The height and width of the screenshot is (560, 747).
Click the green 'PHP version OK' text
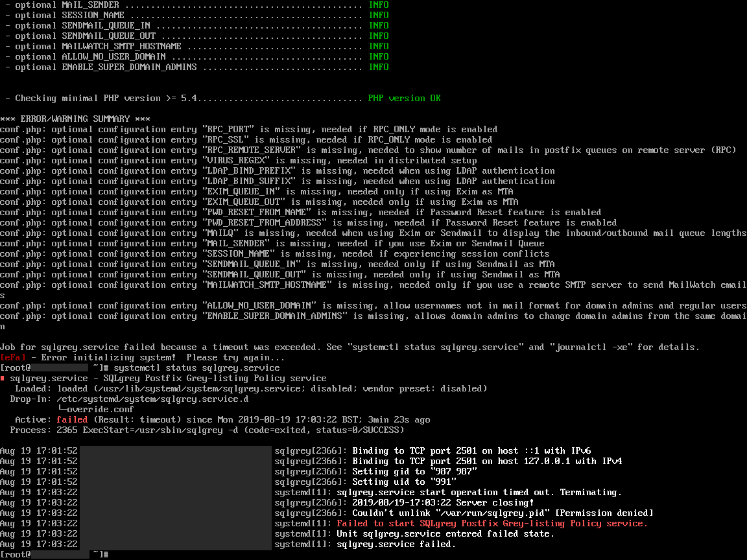tap(404, 98)
